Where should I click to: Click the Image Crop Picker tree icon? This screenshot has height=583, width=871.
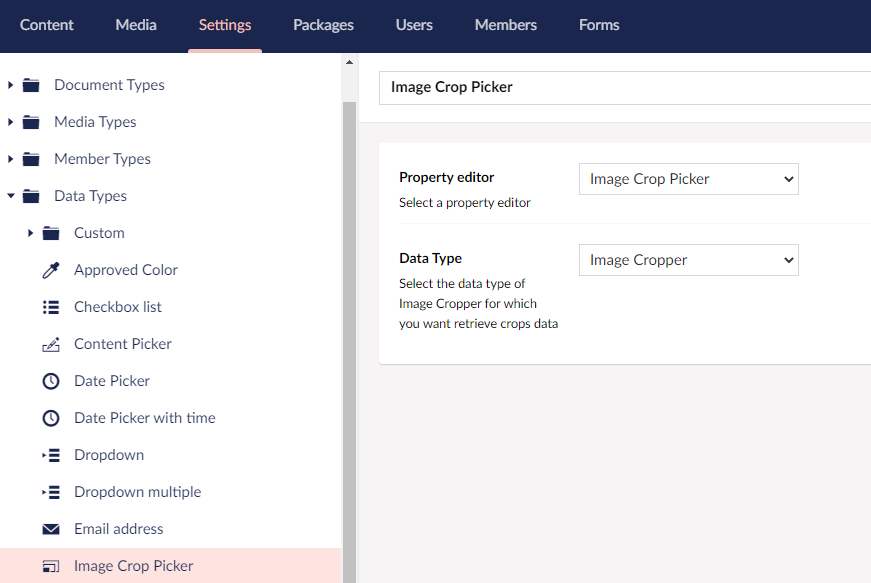51,566
